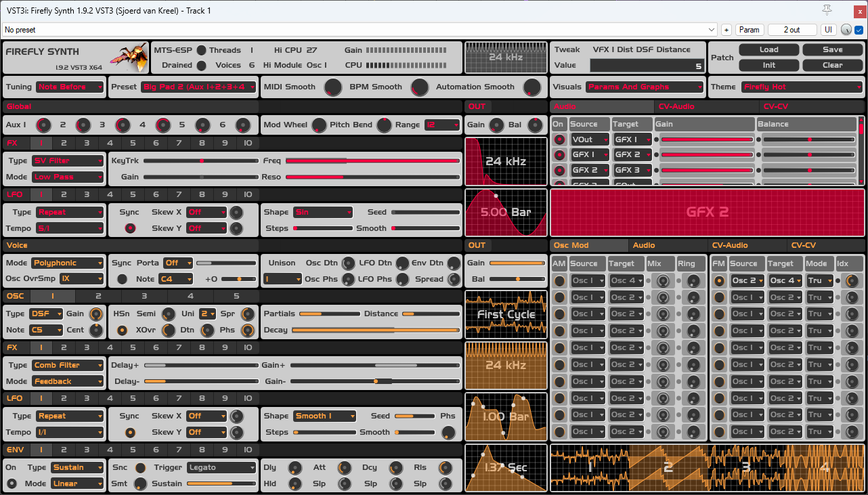Click the Patch Init button
The height and width of the screenshot is (495, 868).
pos(768,65)
